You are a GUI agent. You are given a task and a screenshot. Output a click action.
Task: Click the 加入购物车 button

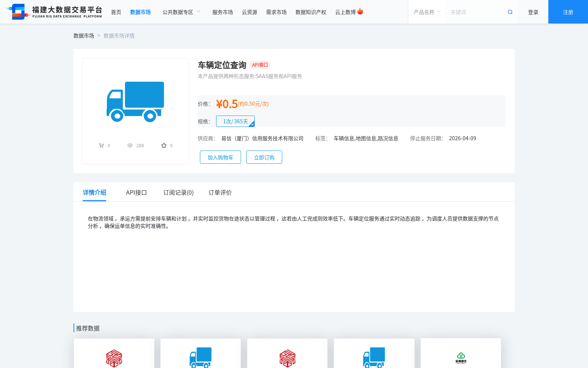[220, 157]
